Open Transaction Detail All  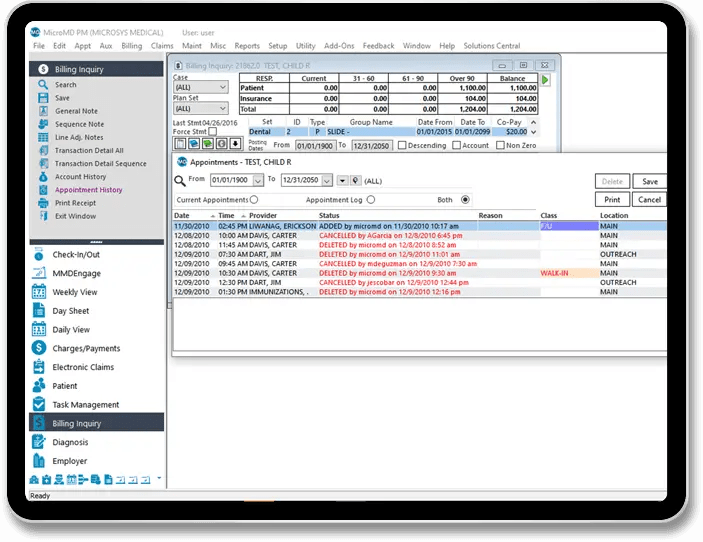89,151
